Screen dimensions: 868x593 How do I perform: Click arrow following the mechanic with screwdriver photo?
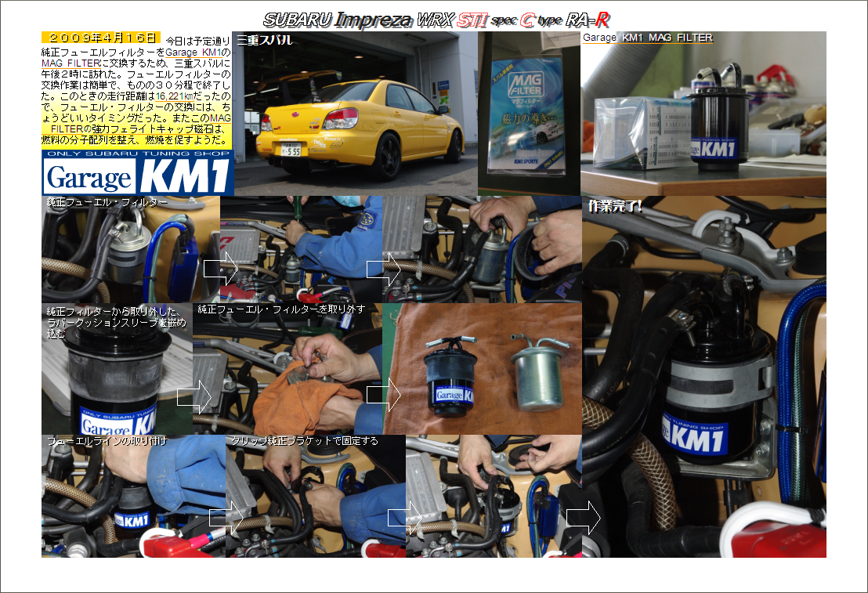click(x=383, y=269)
